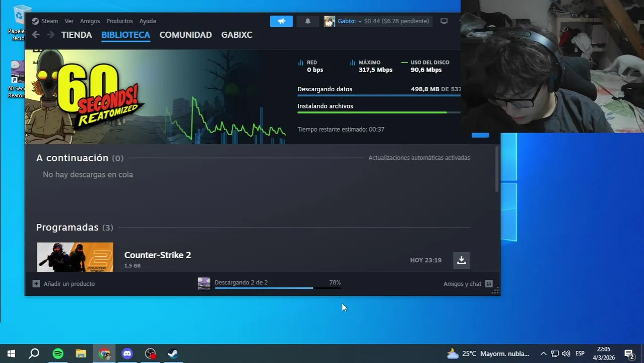
Task: Go to the TIENDA tab
Action: tap(77, 35)
